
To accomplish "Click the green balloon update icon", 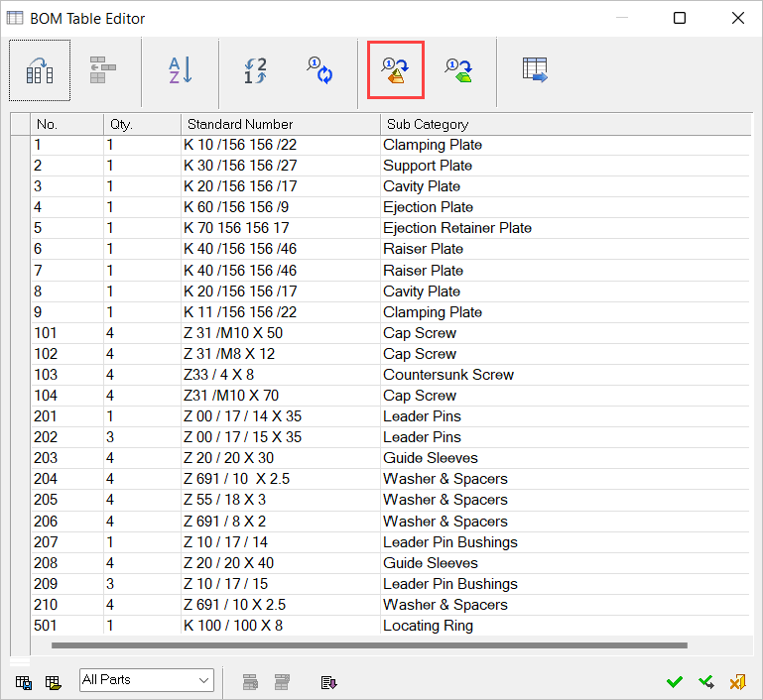I will point(457,70).
